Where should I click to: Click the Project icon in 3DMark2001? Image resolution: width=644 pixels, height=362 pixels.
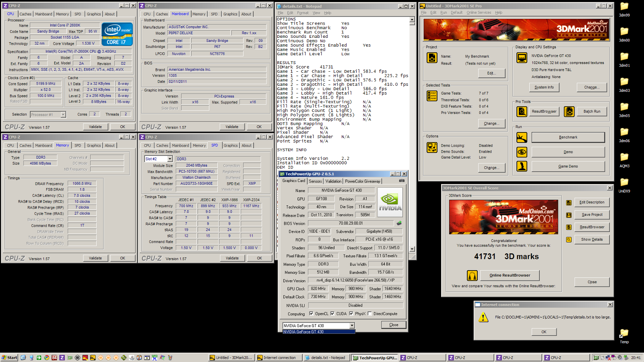(432, 58)
